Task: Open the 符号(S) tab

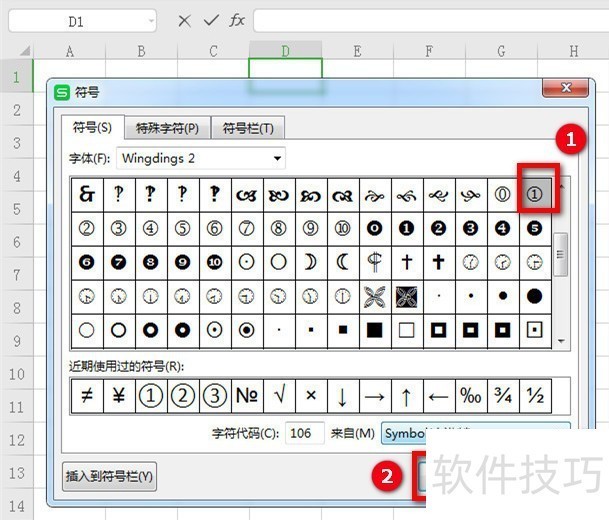Action: click(x=93, y=127)
